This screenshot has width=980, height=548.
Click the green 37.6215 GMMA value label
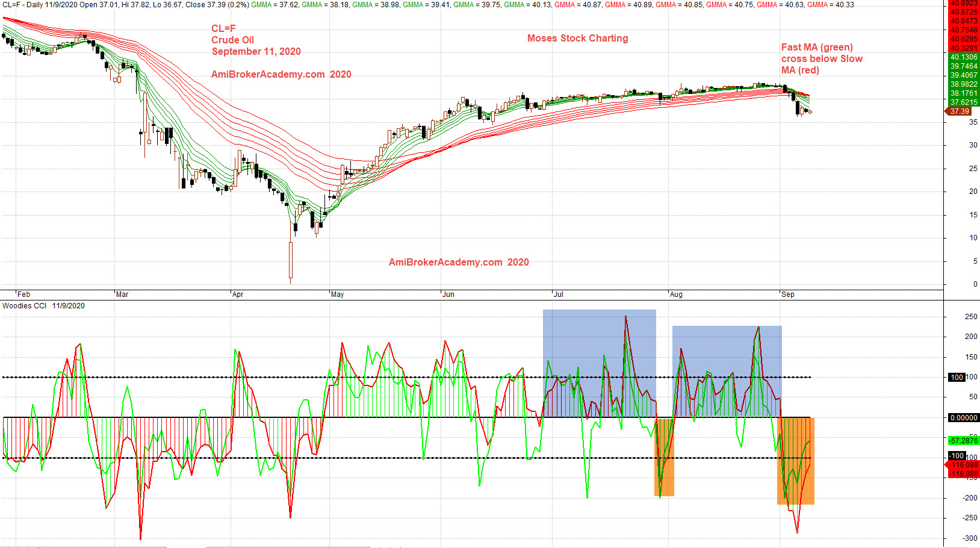click(964, 102)
